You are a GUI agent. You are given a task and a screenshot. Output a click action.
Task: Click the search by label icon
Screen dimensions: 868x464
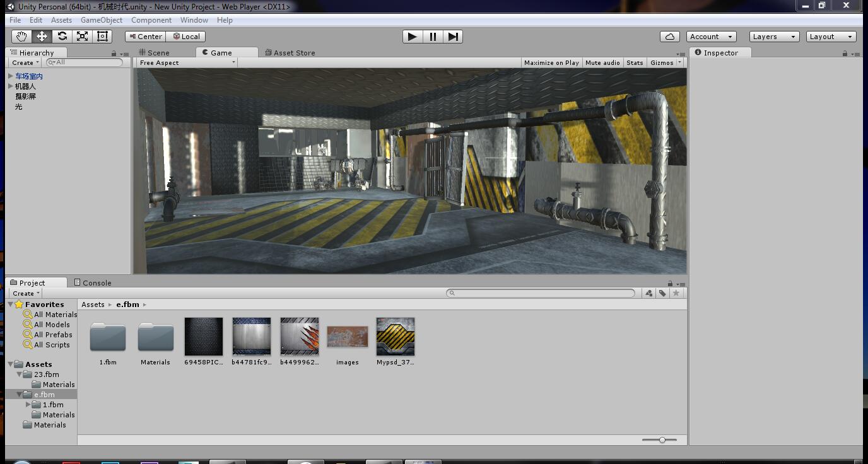coord(662,293)
